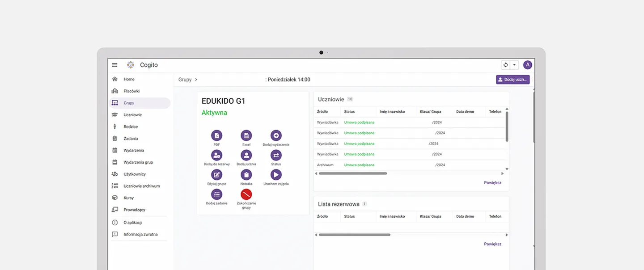The width and height of the screenshot is (644, 270).
Task: Click the purple Dodaj ucznia button
Action: [x=513, y=80]
